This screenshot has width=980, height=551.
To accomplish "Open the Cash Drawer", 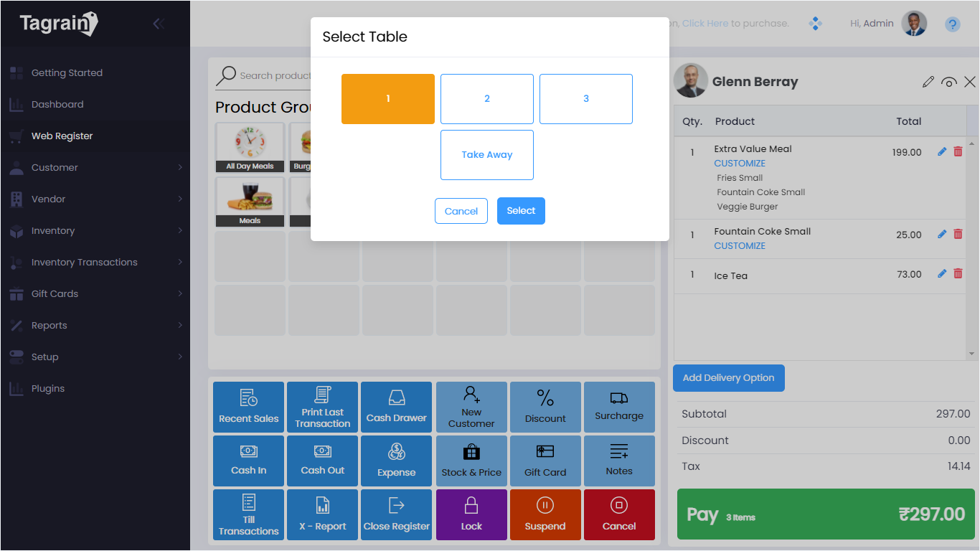I will point(396,407).
